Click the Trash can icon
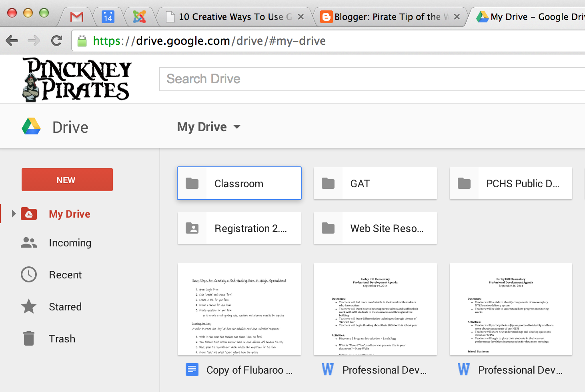Image resolution: width=585 pixels, height=392 pixels. [x=29, y=338]
